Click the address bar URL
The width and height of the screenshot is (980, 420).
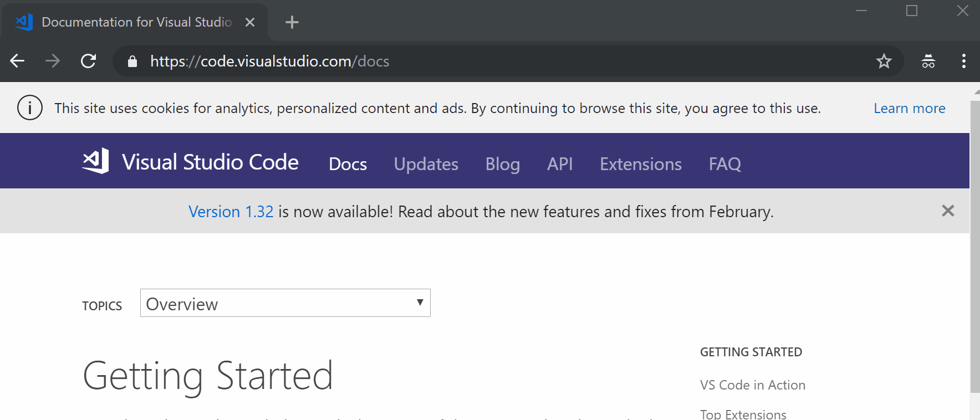269,61
